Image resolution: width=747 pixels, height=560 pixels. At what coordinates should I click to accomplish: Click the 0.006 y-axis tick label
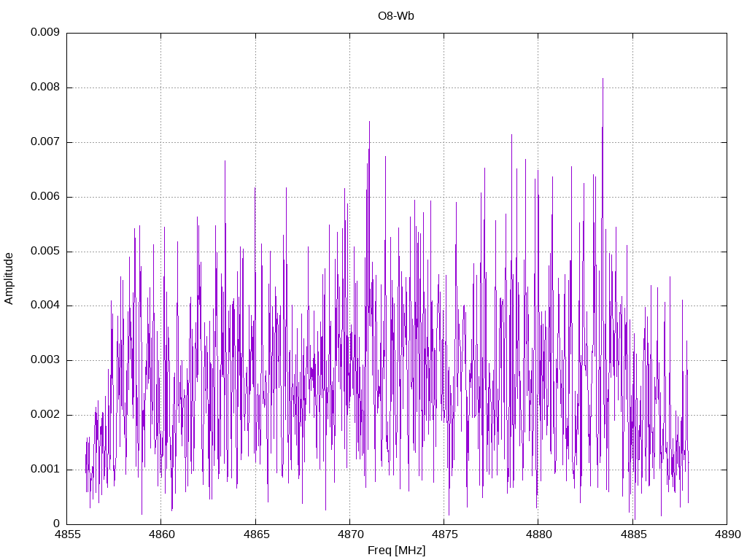tap(45, 197)
